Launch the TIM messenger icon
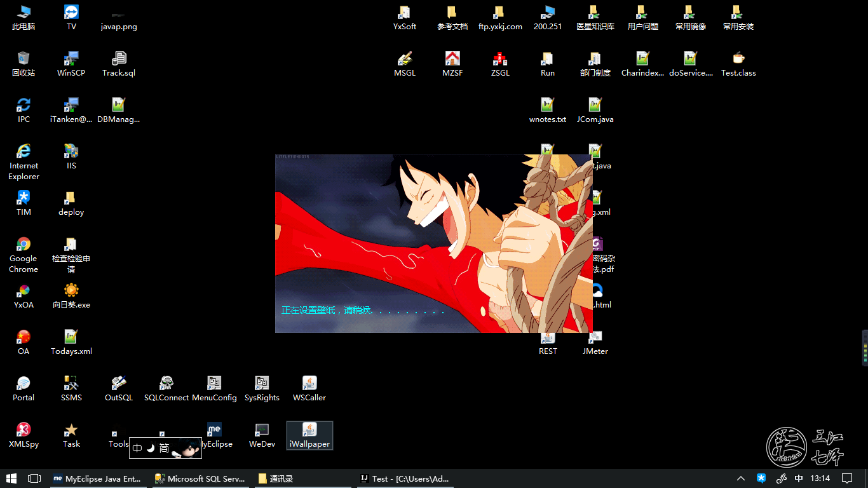Screen dimensions: 868x488 [24, 203]
